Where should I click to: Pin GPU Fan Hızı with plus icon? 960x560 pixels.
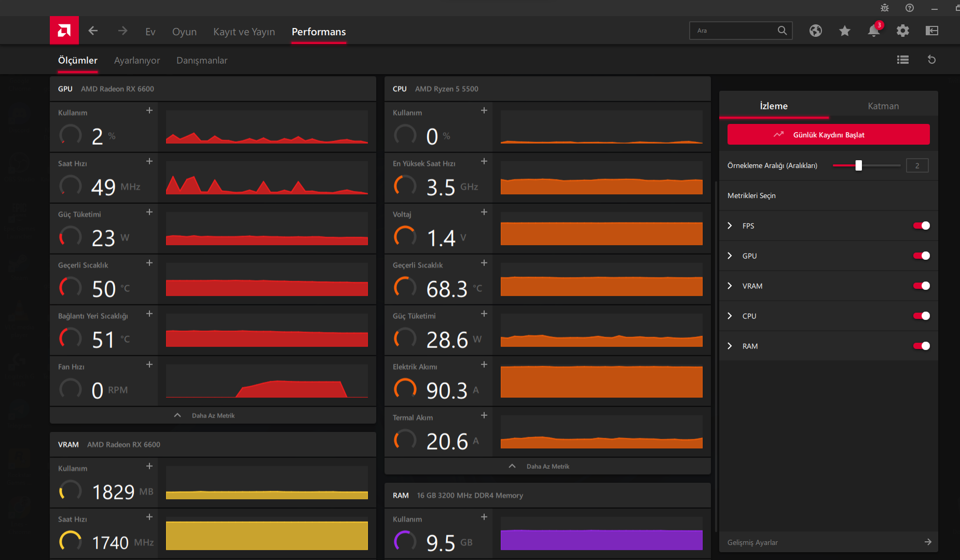click(x=149, y=365)
